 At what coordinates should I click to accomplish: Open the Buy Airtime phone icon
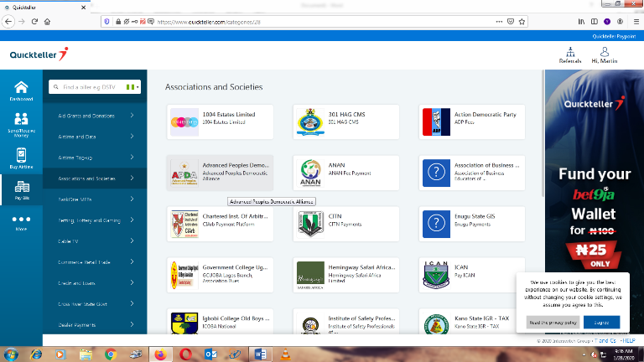(21, 157)
